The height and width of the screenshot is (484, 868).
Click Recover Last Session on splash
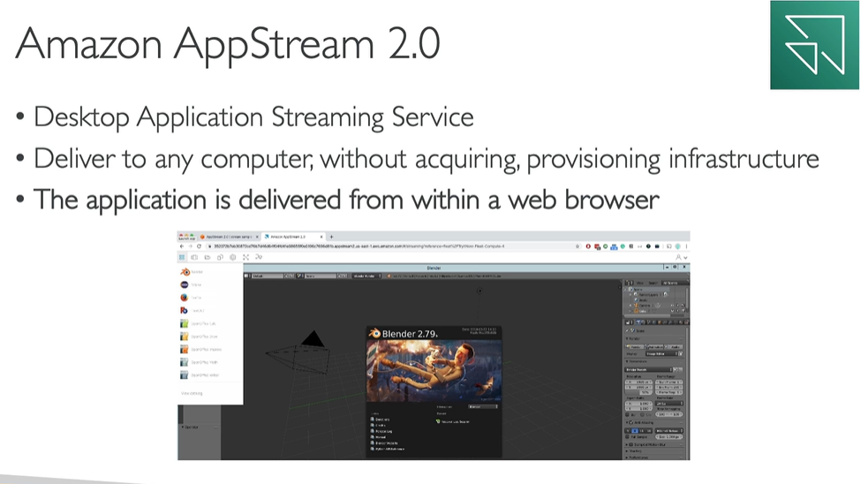coord(454,421)
